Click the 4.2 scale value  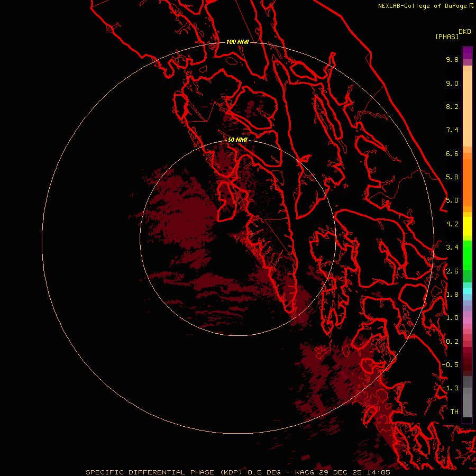tap(452, 224)
